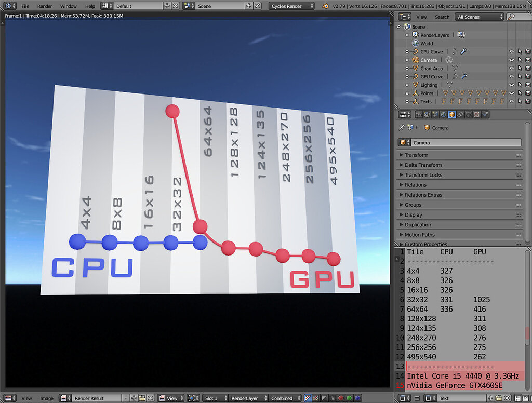Image resolution: width=532 pixels, height=403 pixels.
Task: Open the Cycles Render engine dropdown
Action: pyautogui.click(x=291, y=6)
